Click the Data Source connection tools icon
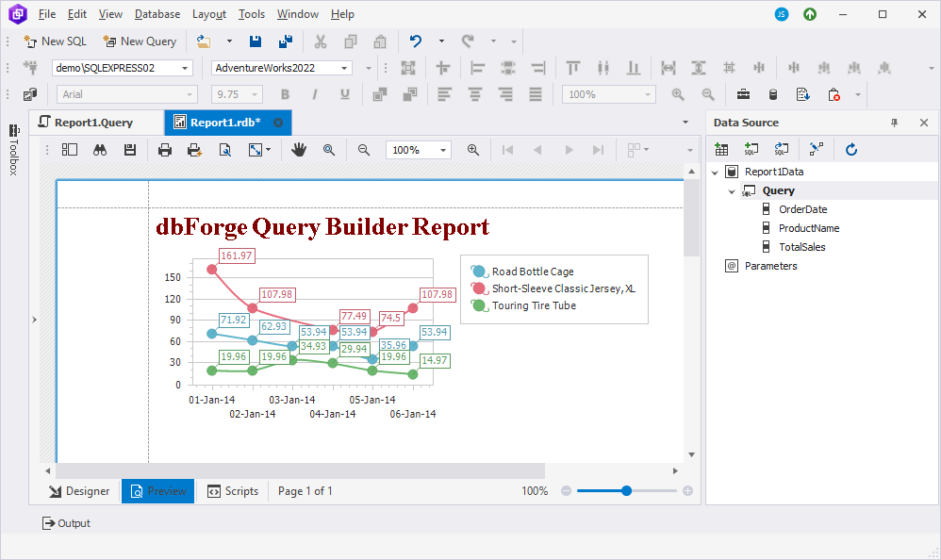The width and height of the screenshot is (941, 560). coord(817,150)
